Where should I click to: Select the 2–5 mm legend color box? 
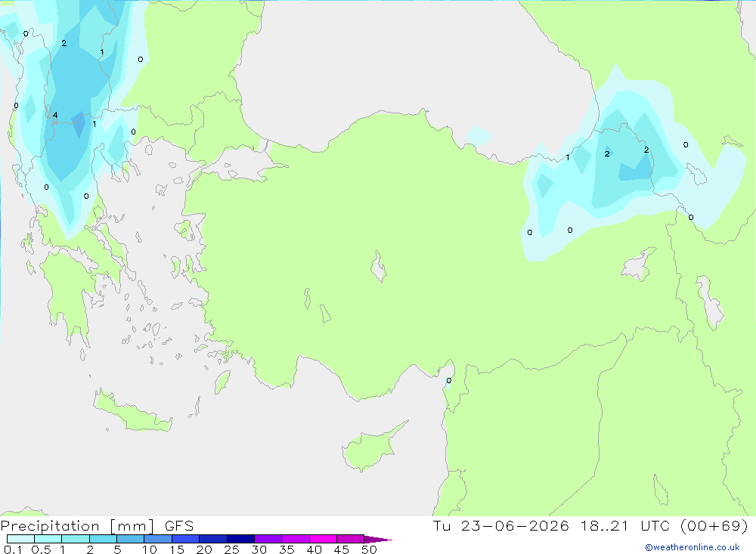[103, 539]
